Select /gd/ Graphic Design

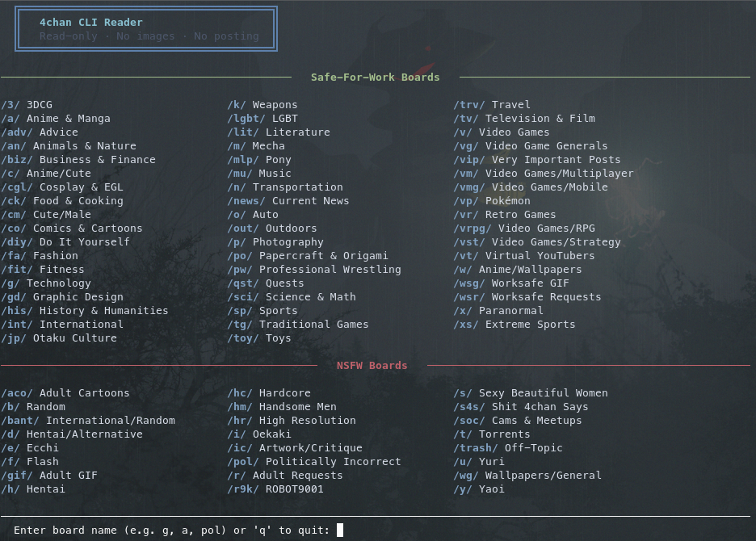pyautogui.click(x=62, y=296)
